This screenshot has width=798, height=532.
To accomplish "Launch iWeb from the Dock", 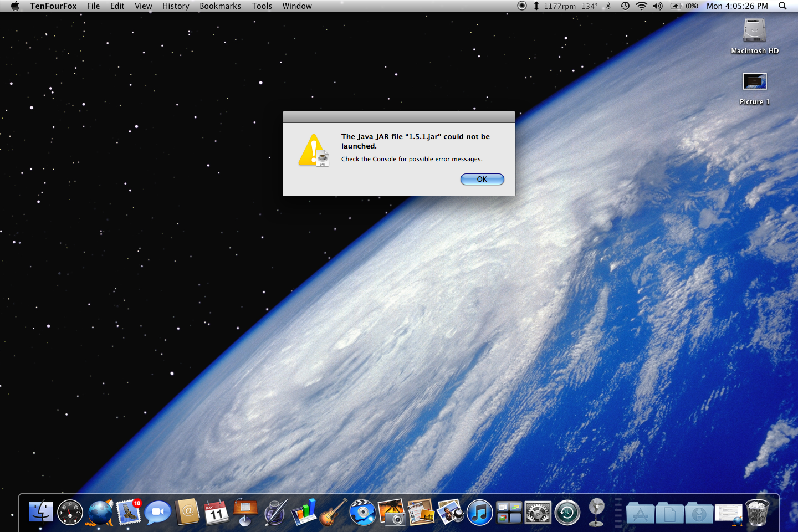I will click(421, 512).
